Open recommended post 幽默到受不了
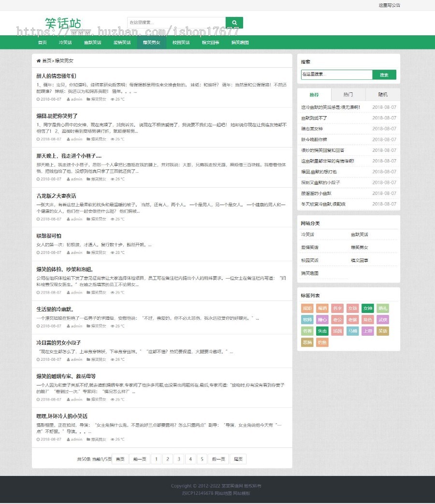This screenshot has width=435, height=504. [314, 119]
